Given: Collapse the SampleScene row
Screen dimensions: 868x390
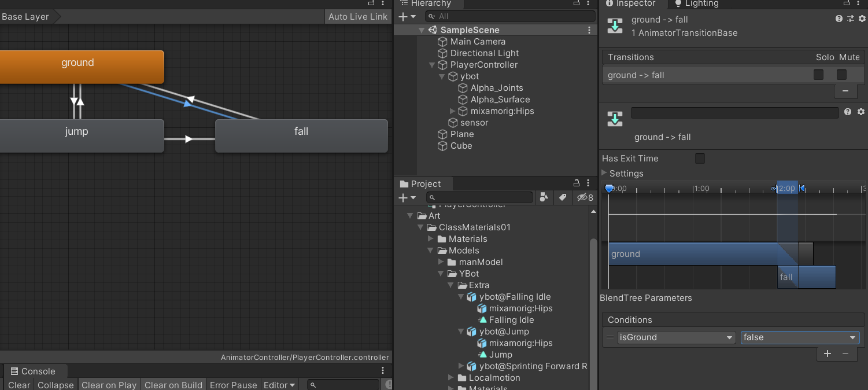Looking at the screenshot, I should pyautogui.click(x=422, y=30).
